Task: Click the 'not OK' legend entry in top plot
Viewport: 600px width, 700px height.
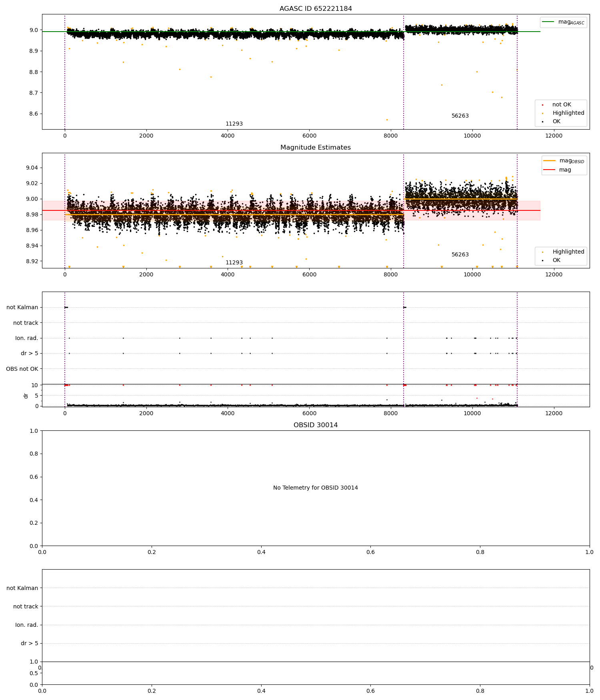Action: click(x=562, y=105)
